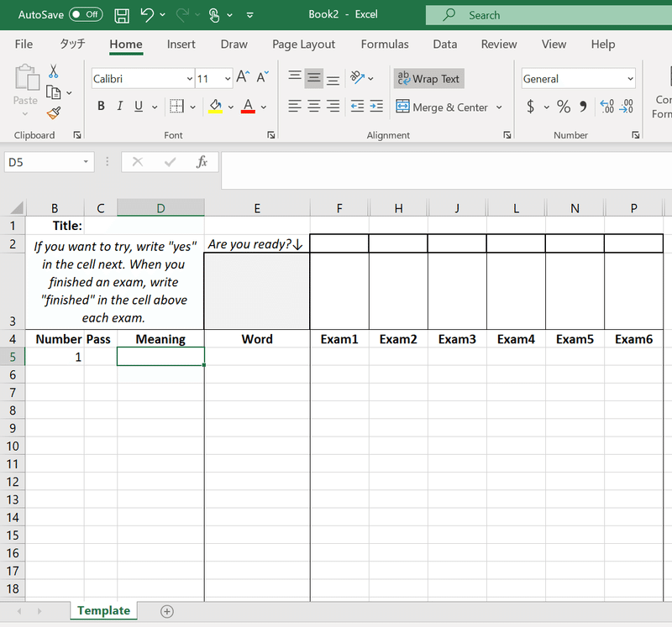This screenshot has height=627, width=672.
Task: Switch to the Insert tab
Action: (x=181, y=44)
